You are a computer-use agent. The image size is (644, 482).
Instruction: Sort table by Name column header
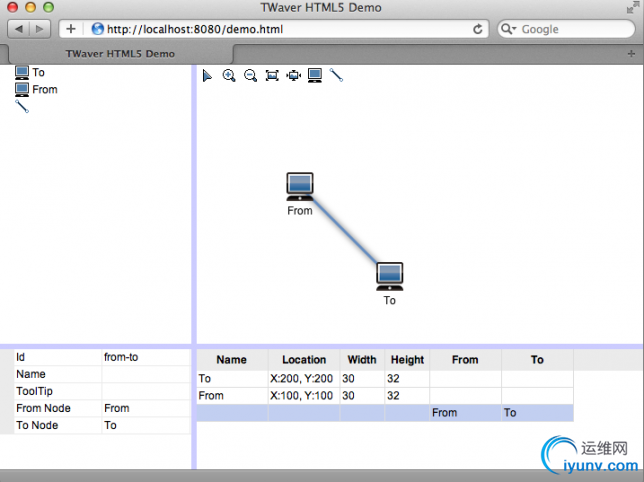point(232,360)
